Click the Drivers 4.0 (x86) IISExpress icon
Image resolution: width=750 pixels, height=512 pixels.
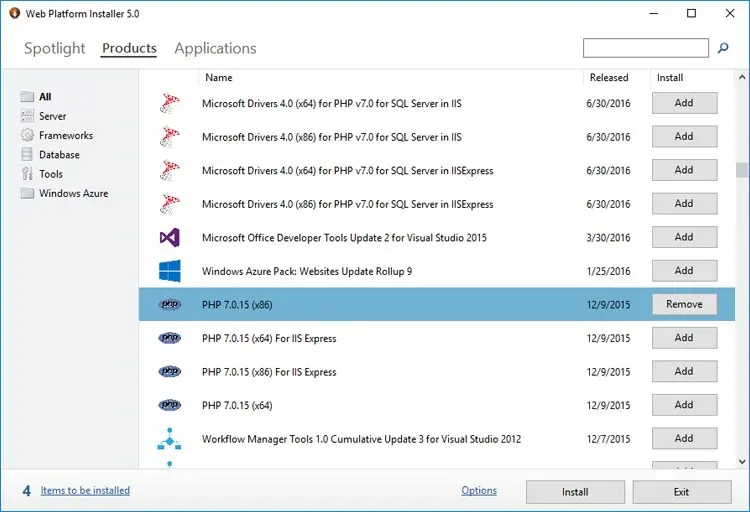coord(169,204)
